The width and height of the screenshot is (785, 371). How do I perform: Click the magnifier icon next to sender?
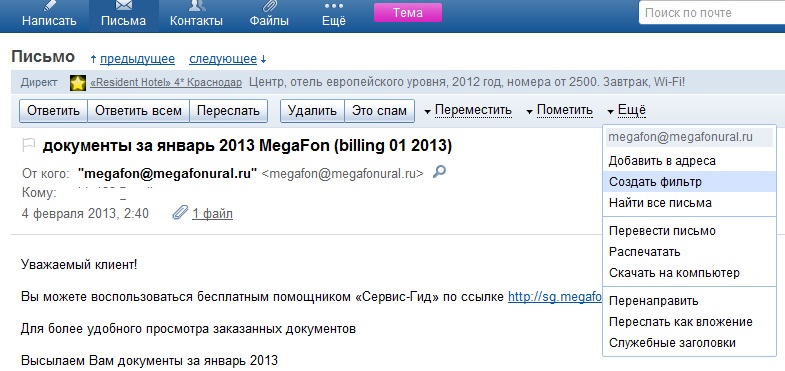pos(439,172)
